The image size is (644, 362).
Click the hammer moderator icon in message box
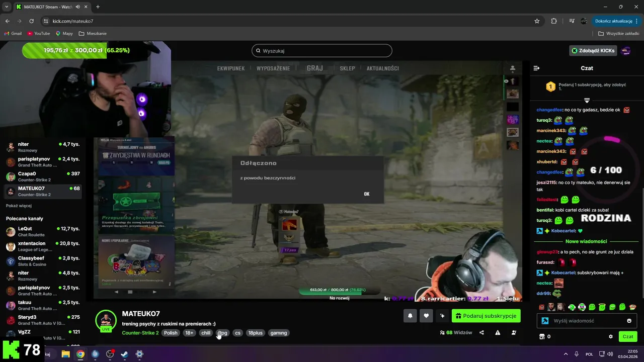(545, 321)
